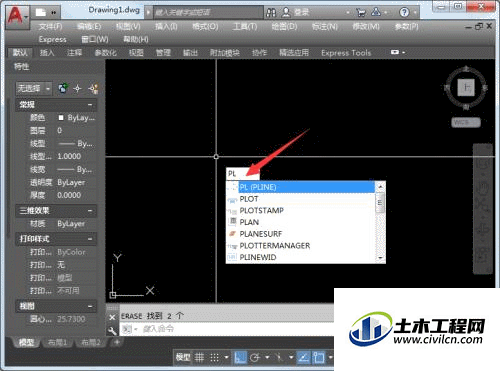
Task: Switch to the 插入 ribbon tab
Action: 47,53
